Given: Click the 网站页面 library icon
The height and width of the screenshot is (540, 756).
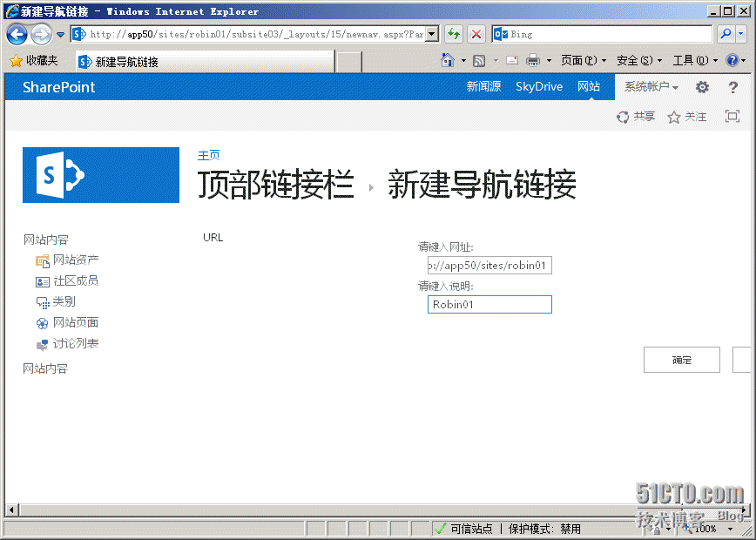Looking at the screenshot, I should point(43,323).
